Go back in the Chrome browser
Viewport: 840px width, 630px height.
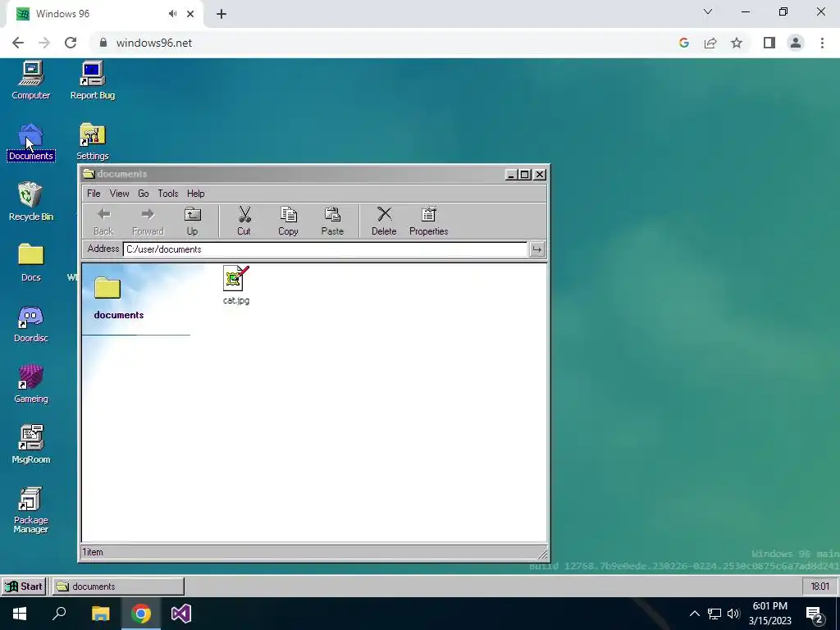(x=18, y=43)
